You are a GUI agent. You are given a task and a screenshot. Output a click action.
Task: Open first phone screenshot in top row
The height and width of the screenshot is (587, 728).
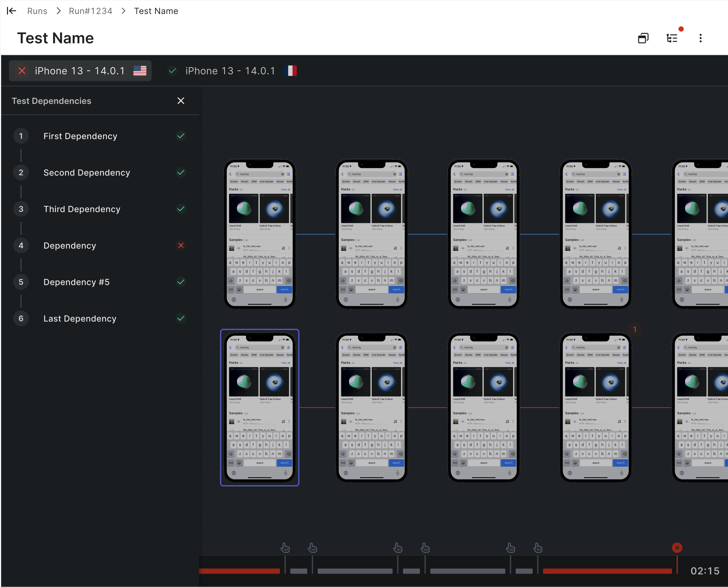tap(260, 234)
